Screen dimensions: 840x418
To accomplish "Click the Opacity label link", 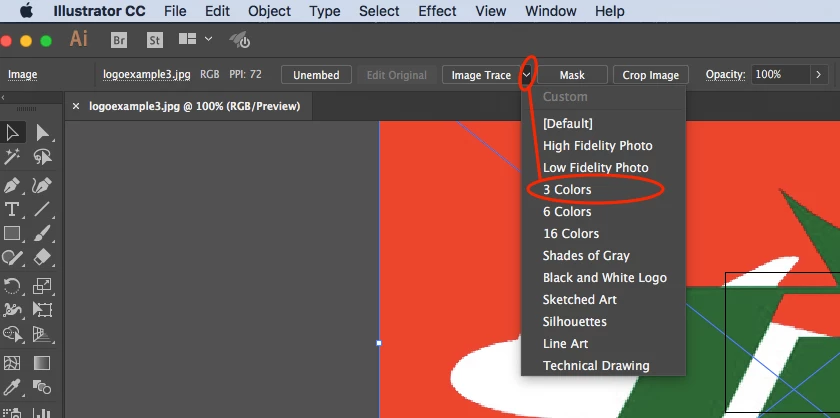I will pos(725,74).
